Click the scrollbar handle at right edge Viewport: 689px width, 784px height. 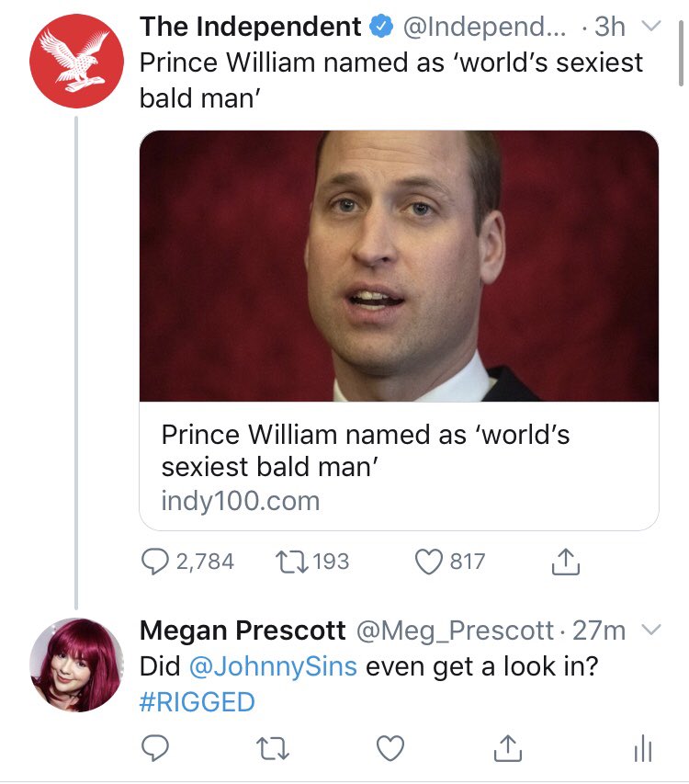point(681,53)
